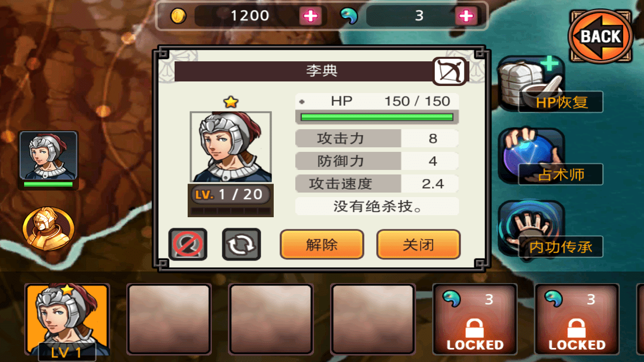Click the red prohibited circle icon

point(188,244)
